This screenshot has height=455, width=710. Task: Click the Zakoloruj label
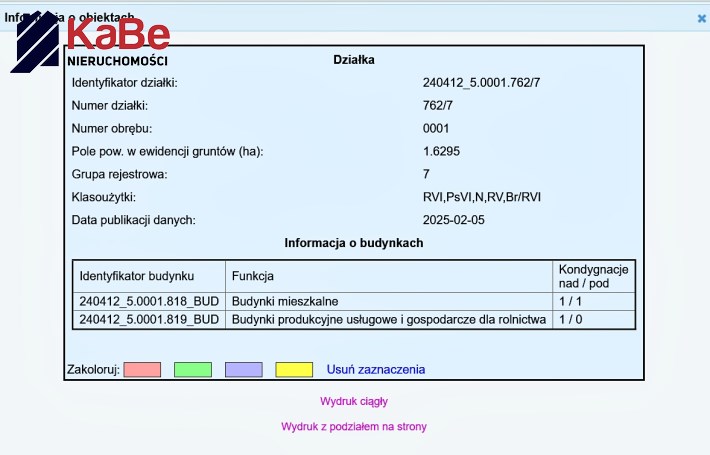point(93,369)
